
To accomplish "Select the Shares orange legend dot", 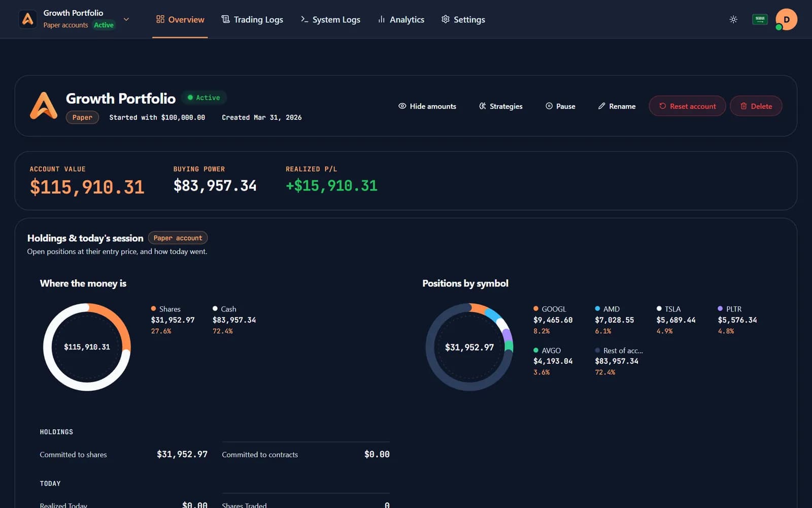I will point(153,308).
